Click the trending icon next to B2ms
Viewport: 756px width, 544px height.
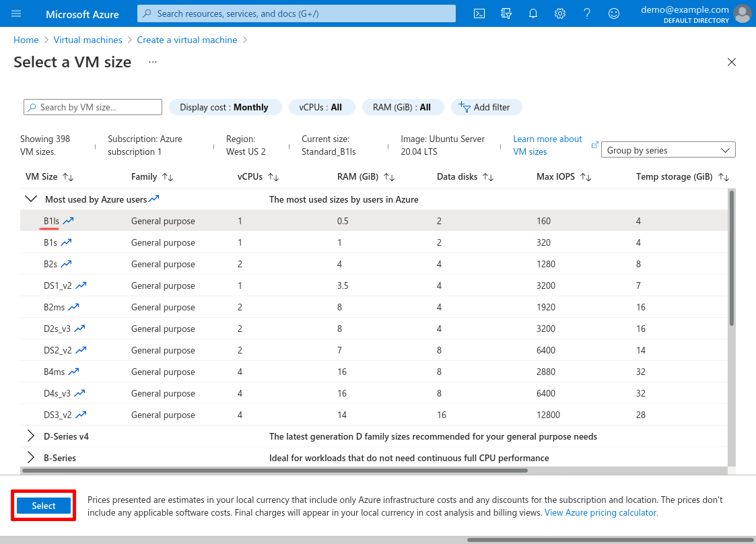tap(74, 307)
